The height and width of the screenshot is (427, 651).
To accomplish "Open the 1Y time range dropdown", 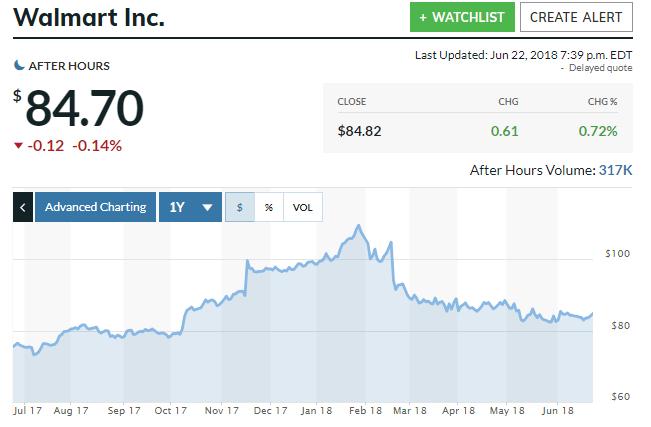I will point(191,207).
